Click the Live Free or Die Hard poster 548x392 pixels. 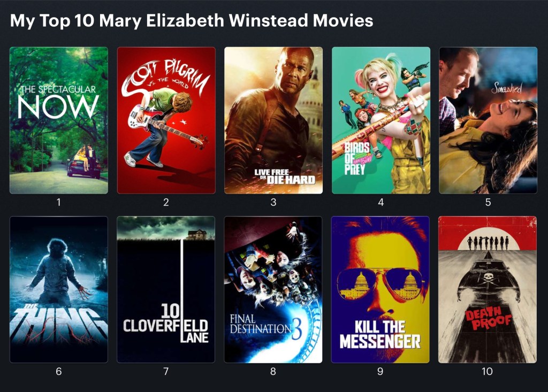273,120
